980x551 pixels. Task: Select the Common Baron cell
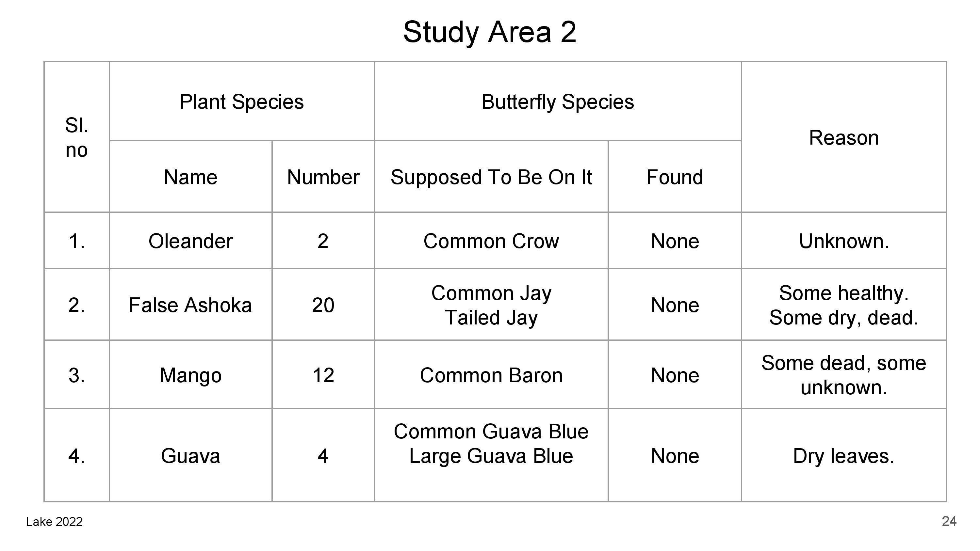(491, 375)
